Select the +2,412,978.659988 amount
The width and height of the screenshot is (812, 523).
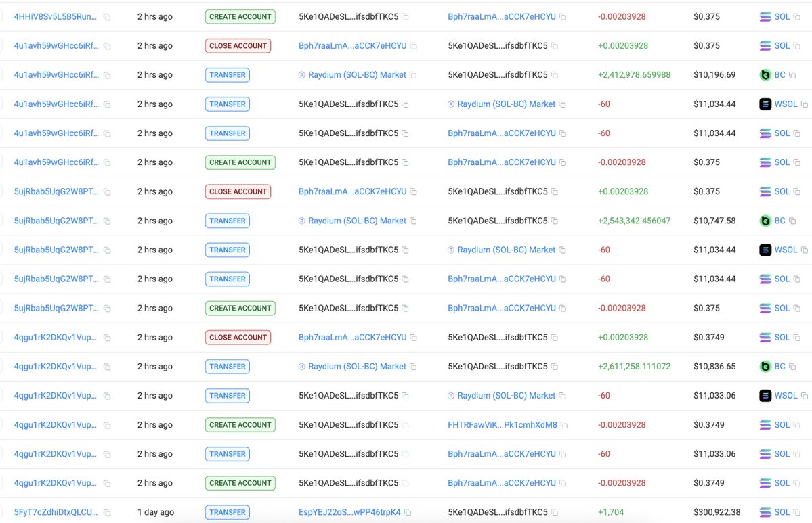tap(634, 75)
